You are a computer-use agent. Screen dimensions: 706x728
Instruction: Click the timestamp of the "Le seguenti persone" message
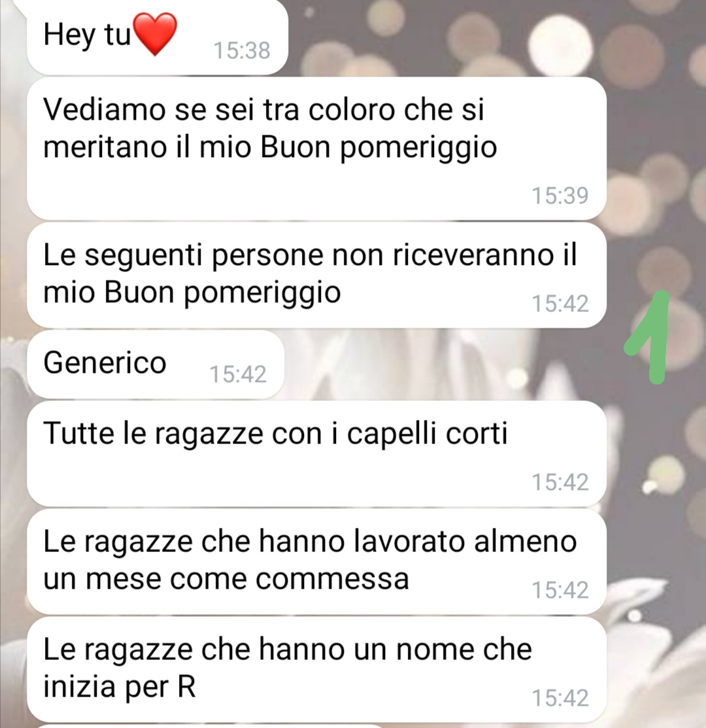(560, 303)
